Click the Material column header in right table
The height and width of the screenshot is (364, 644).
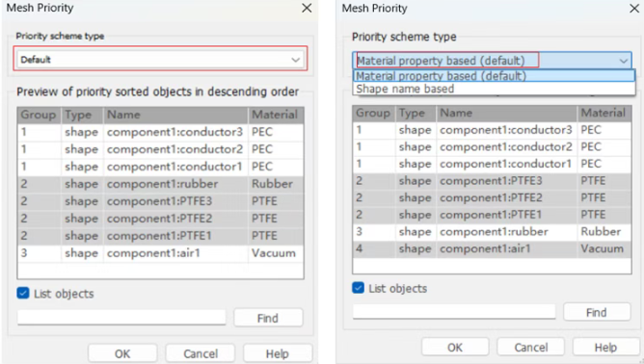coord(604,114)
